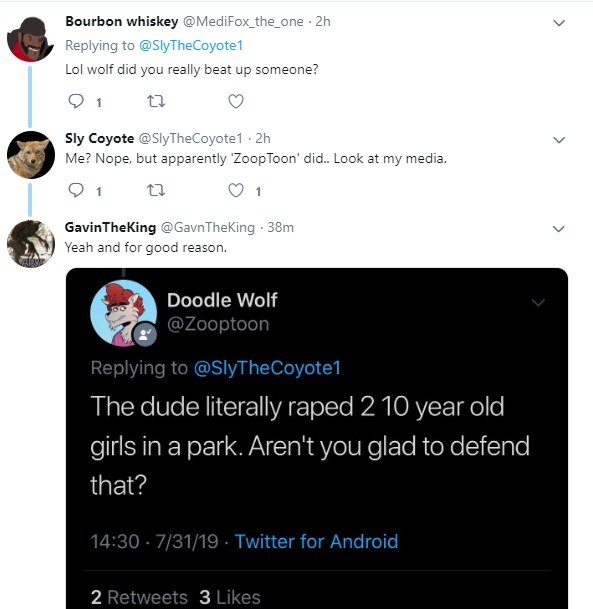Open options chevron on Sly Coyote's tweet

[558, 140]
